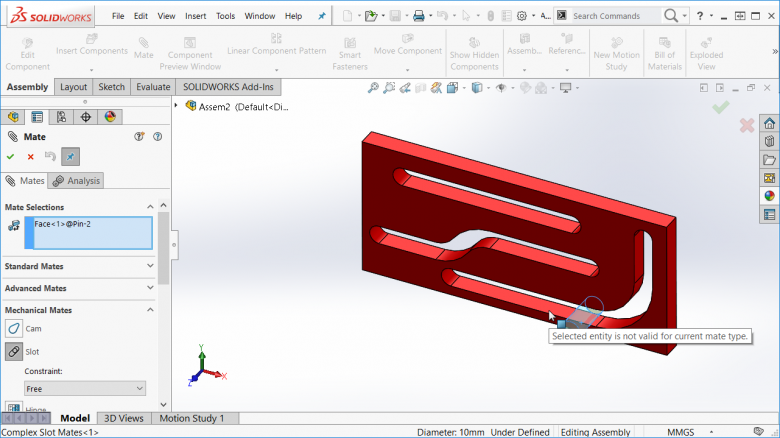This screenshot has height=438, width=780.
Task: Open Hide/Show Items eye icon
Action: point(501,88)
